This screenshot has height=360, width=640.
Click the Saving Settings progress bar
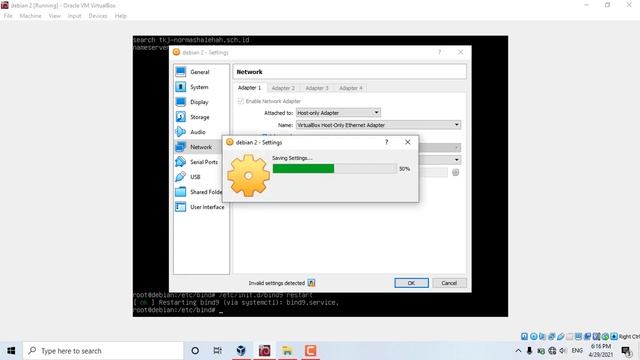(x=334, y=169)
